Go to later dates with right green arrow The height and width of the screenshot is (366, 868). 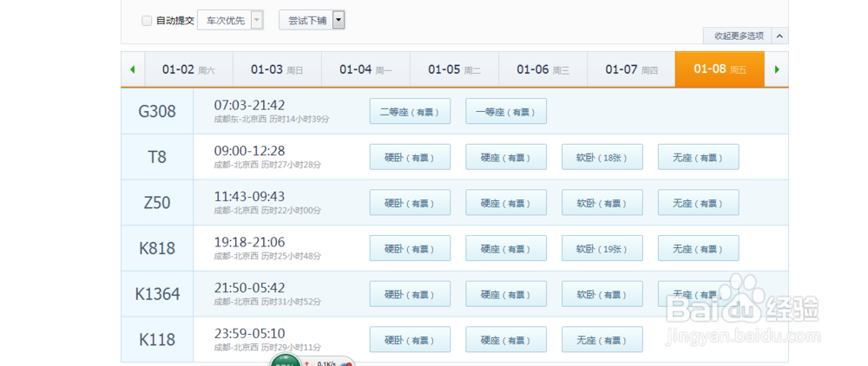777,69
